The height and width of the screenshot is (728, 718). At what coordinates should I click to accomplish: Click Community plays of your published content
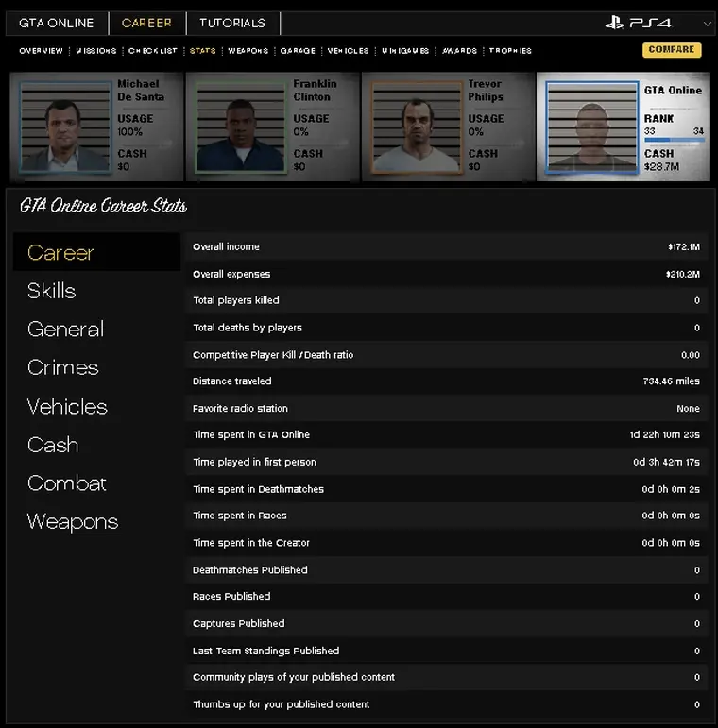pos(447,677)
